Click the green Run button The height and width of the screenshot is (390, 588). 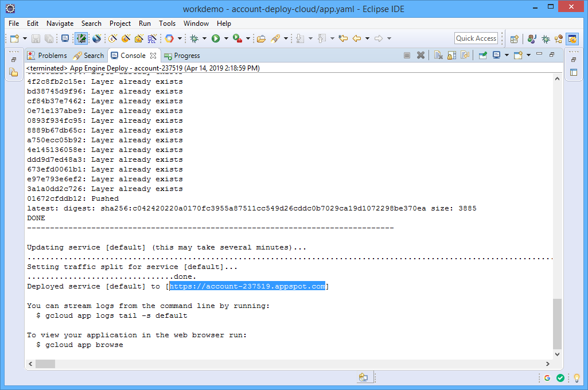216,38
